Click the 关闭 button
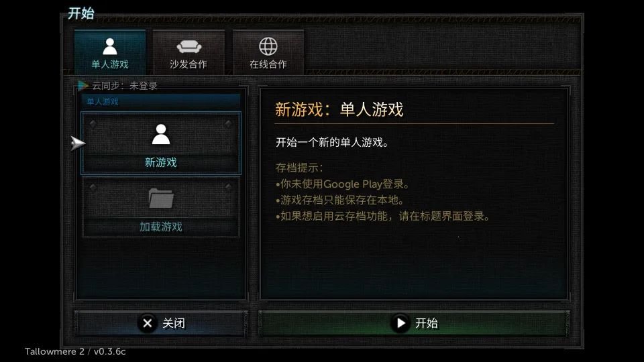This screenshot has width=644, height=362. coord(161,323)
